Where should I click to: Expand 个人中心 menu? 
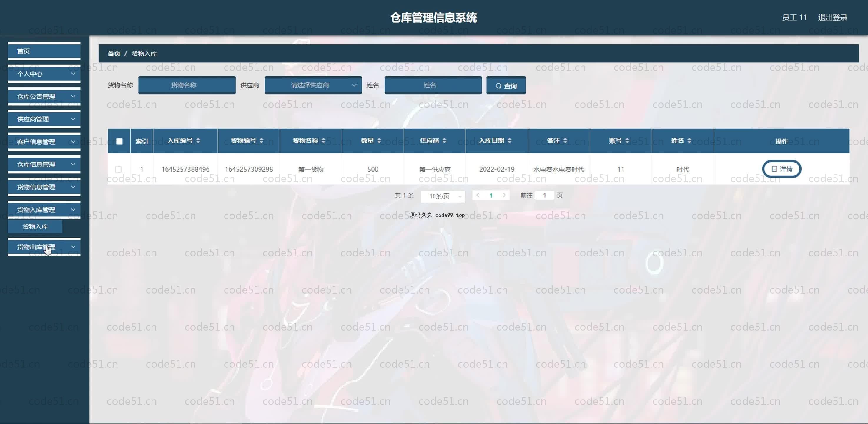pyautogui.click(x=44, y=74)
